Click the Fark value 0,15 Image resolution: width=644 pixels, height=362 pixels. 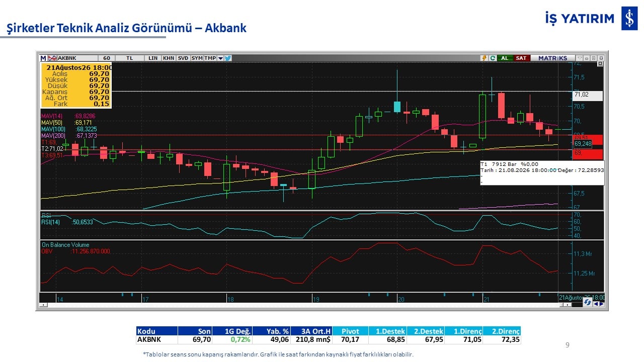102,104
